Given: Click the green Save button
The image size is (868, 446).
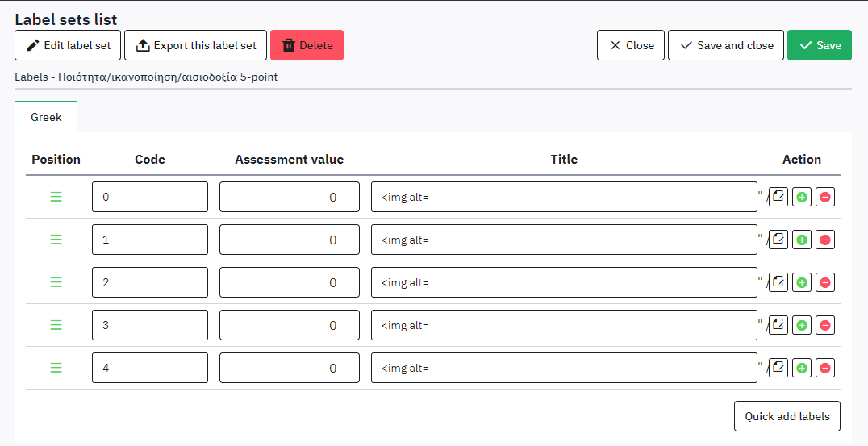Looking at the screenshot, I should click(819, 45).
